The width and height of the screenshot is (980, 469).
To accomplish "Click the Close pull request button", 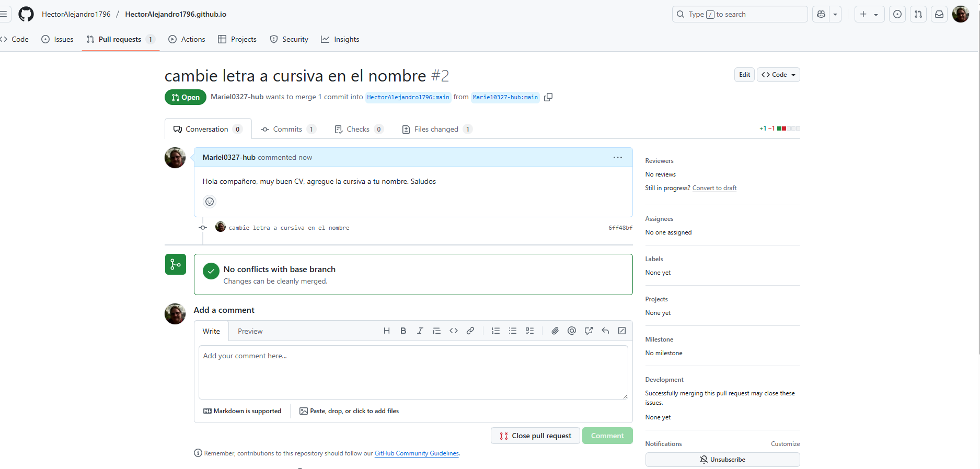I will [x=535, y=436].
